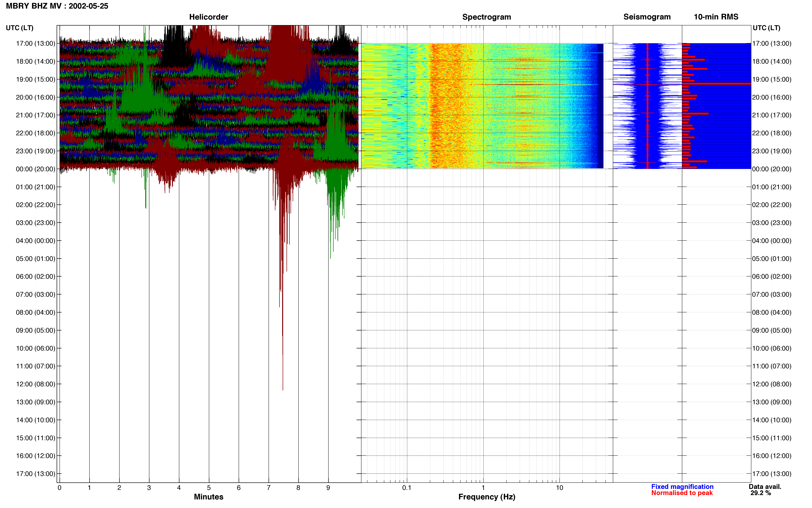812x508 pixels.
Task: Click the 2 tick on the Minutes axis
Action: click(119, 487)
